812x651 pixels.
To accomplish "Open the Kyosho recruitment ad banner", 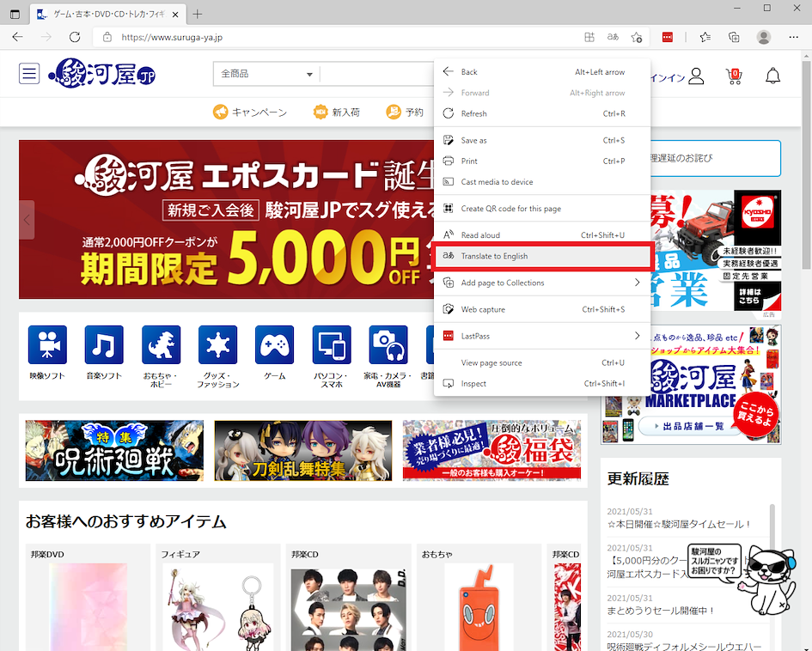I will click(717, 251).
